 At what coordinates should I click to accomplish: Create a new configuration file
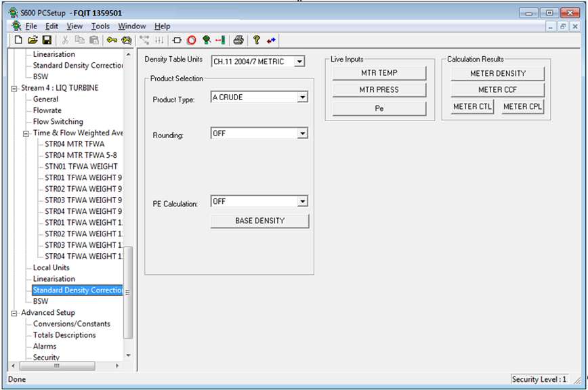[x=18, y=40]
